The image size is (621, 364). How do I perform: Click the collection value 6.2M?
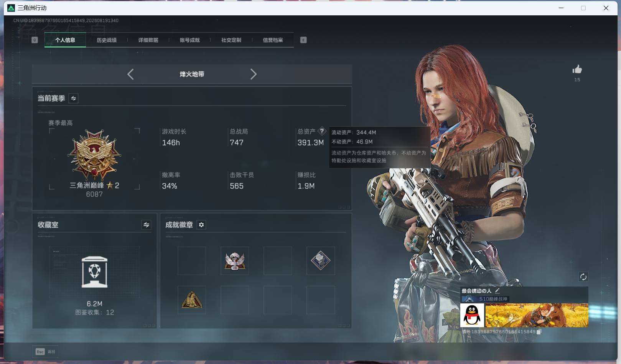pyautogui.click(x=94, y=304)
